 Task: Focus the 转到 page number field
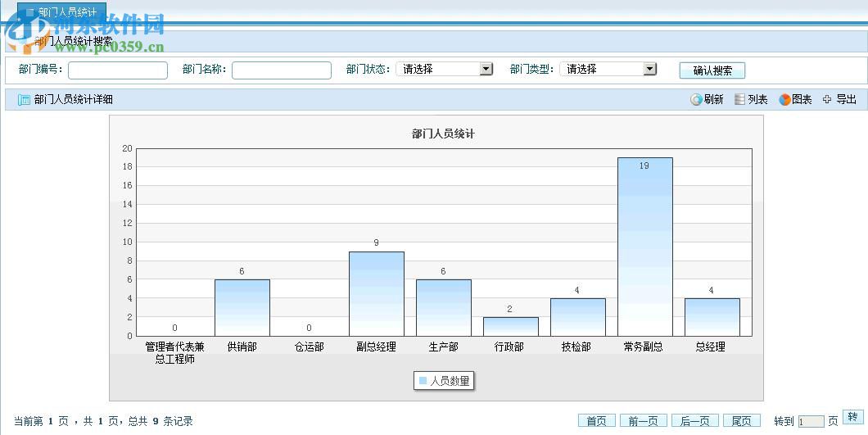coord(811,422)
